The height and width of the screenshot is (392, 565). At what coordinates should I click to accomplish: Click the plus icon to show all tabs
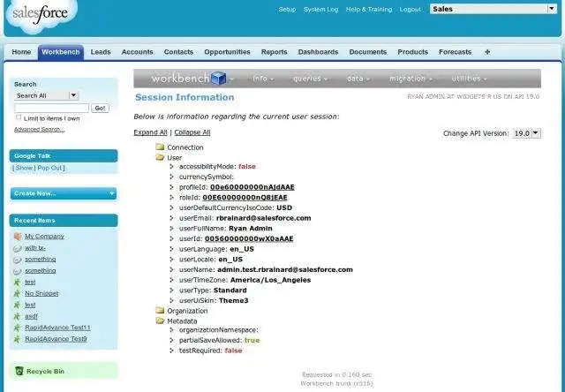(x=487, y=52)
